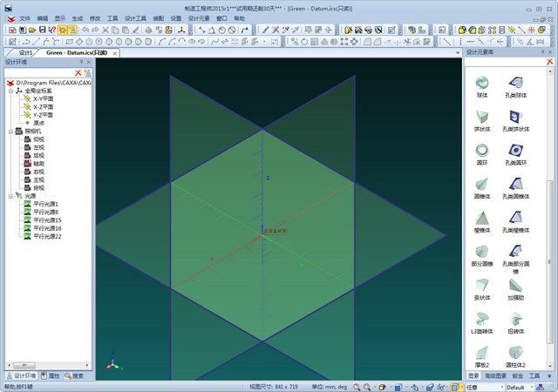This screenshot has width=558, height=392.
Task: Select the 轴测 camera view in tree
Action: (38, 163)
